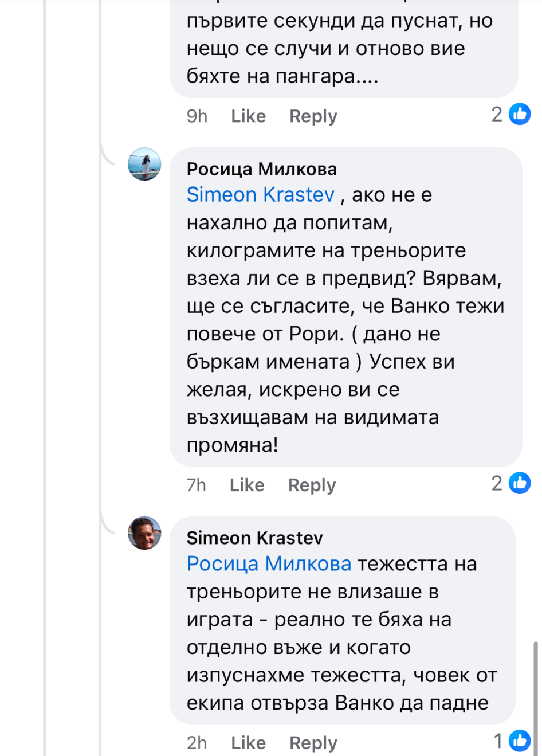Click the 2h timestamp
This screenshot has width=542, height=756.
[197, 743]
